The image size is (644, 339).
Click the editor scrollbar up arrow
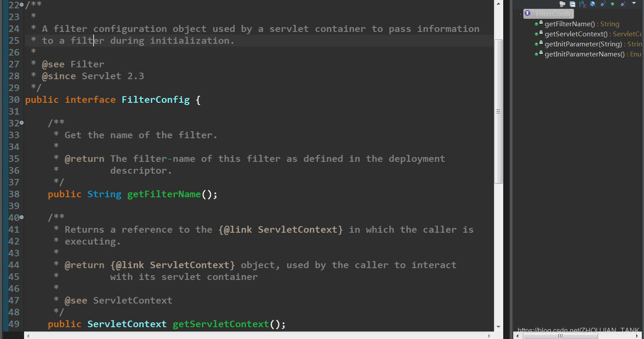[x=498, y=3]
